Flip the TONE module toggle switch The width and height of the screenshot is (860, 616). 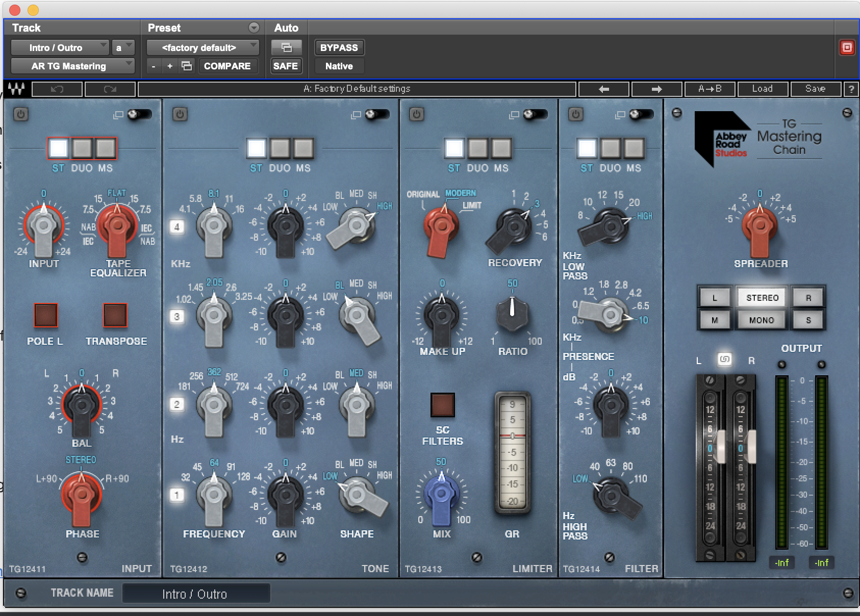pos(377,115)
